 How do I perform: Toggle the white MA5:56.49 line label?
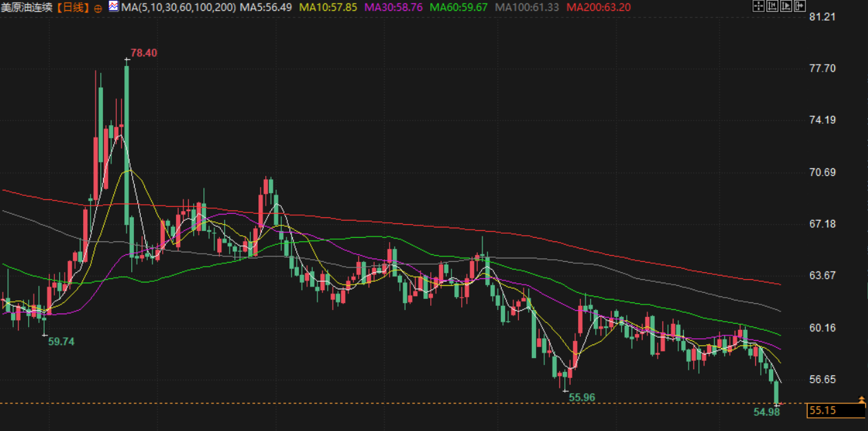coord(265,8)
